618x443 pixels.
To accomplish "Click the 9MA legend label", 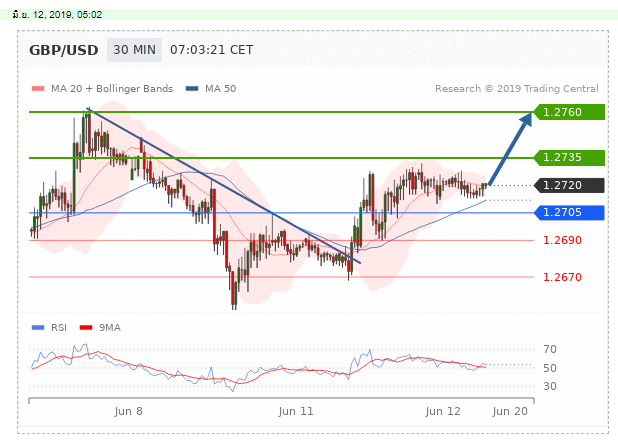I will tap(110, 328).
